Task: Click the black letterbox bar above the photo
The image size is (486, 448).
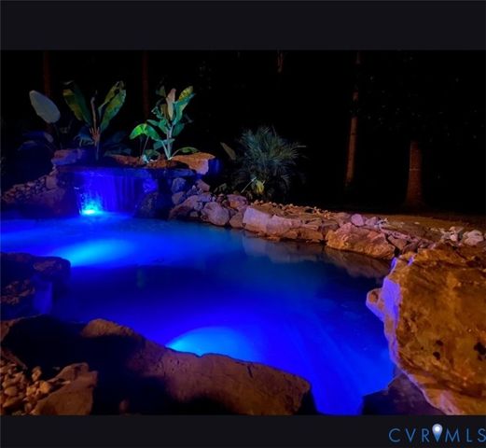Action: [243, 25]
